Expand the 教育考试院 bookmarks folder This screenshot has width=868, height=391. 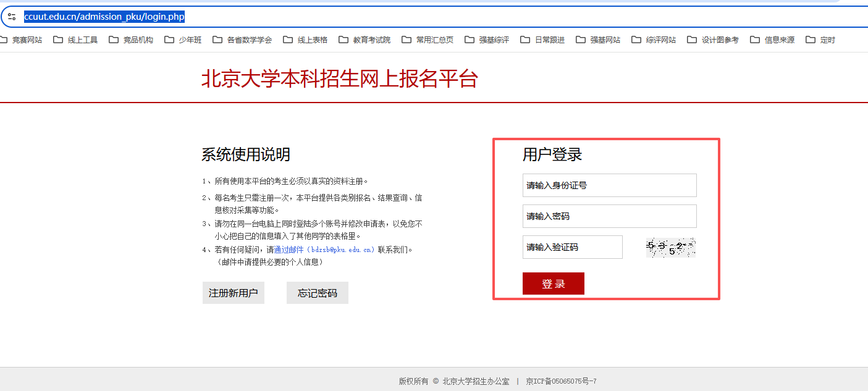tap(364, 40)
